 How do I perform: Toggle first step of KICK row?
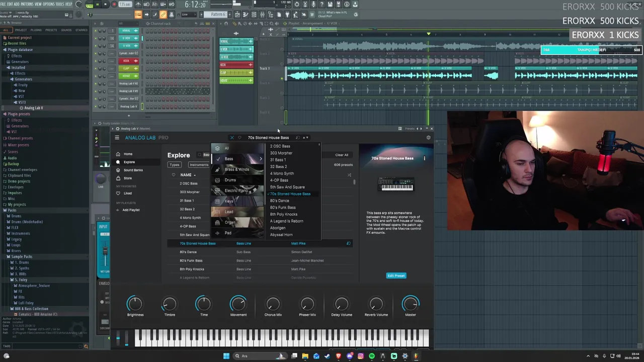tap(148, 61)
